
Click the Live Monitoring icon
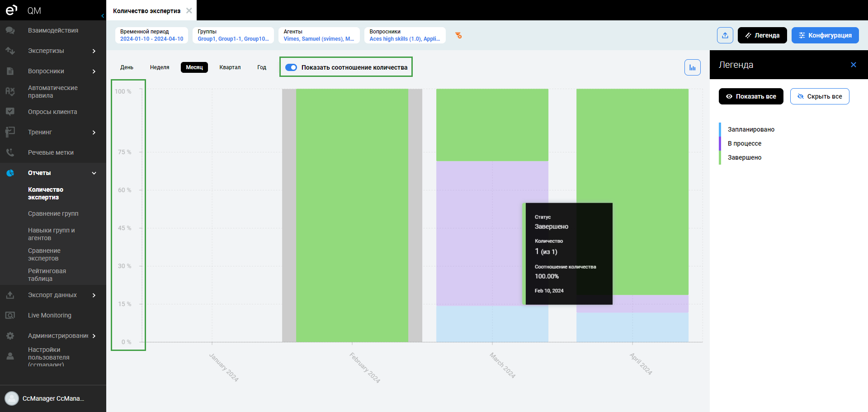10,315
